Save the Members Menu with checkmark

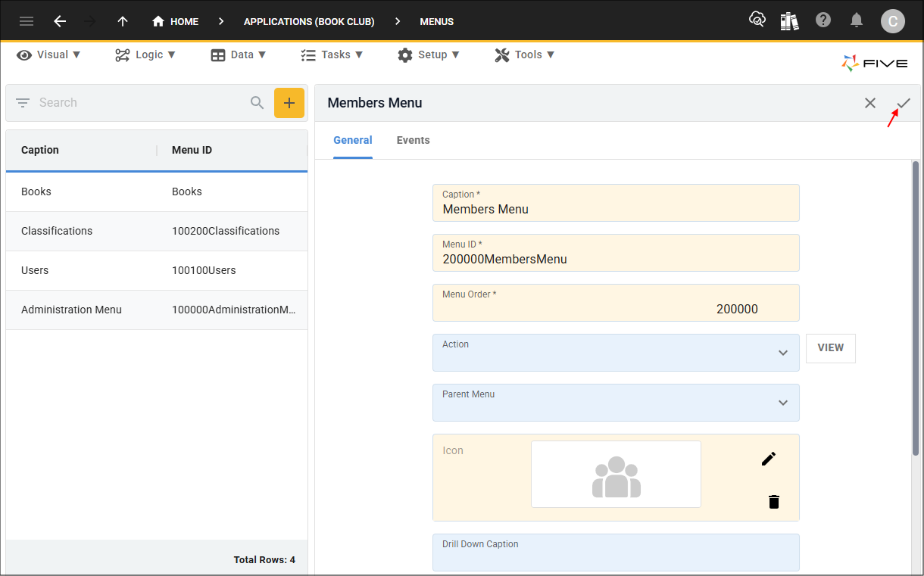904,103
